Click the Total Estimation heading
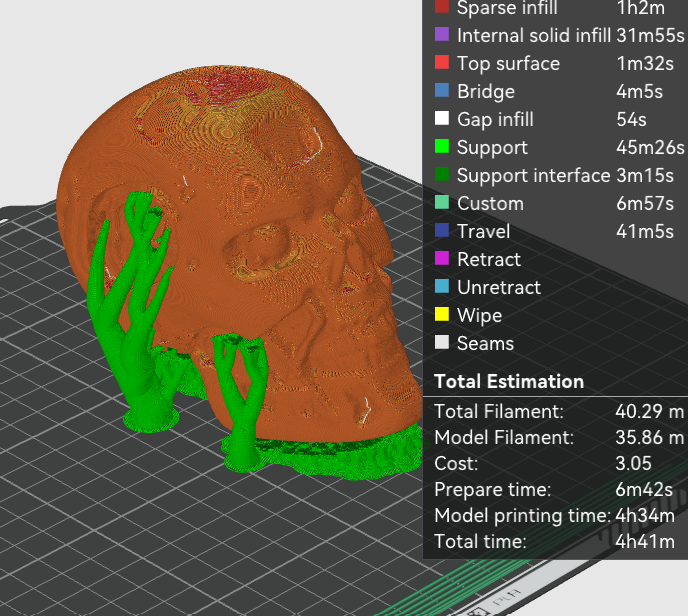The height and width of the screenshot is (616, 688). [509, 381]
